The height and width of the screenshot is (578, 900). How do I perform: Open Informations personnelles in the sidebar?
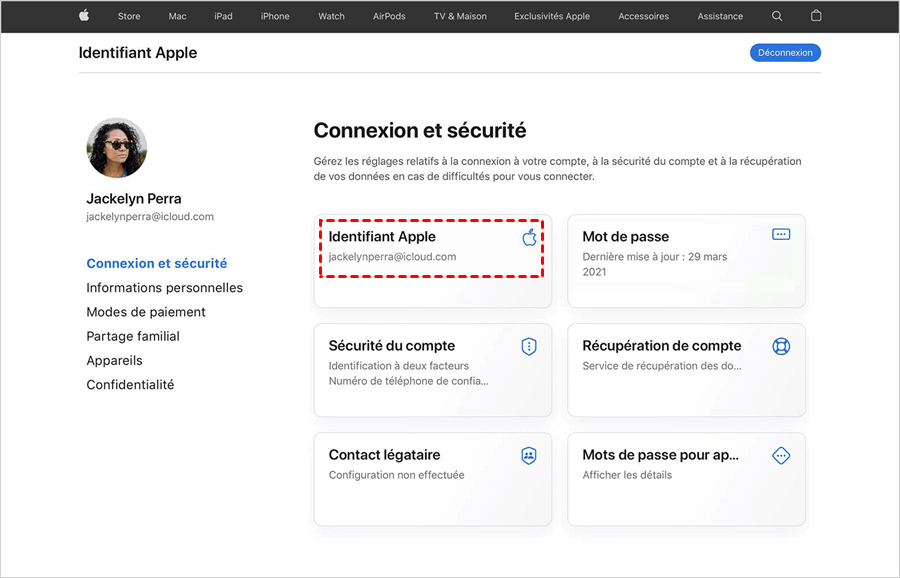point(164,288)
